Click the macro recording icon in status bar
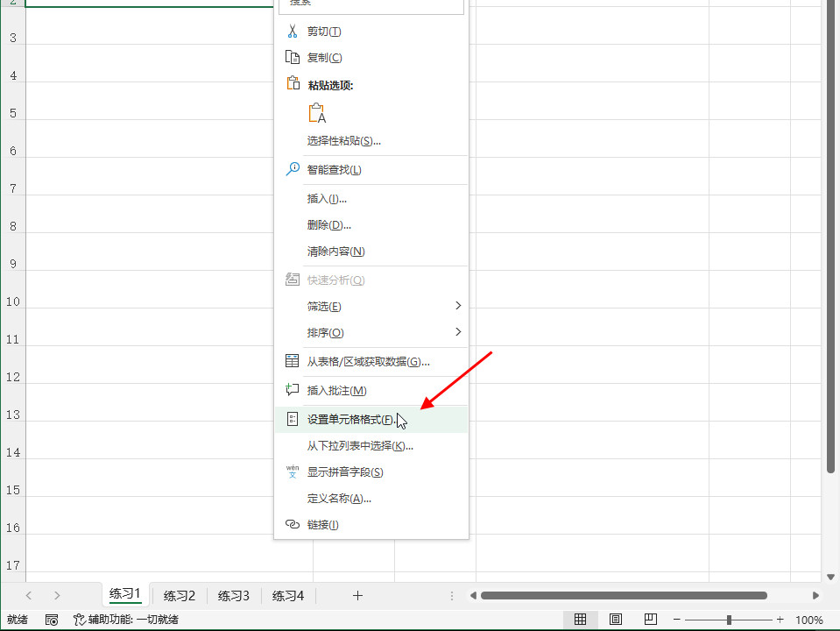This screenshot has width=840, height=631. [52, 620]
